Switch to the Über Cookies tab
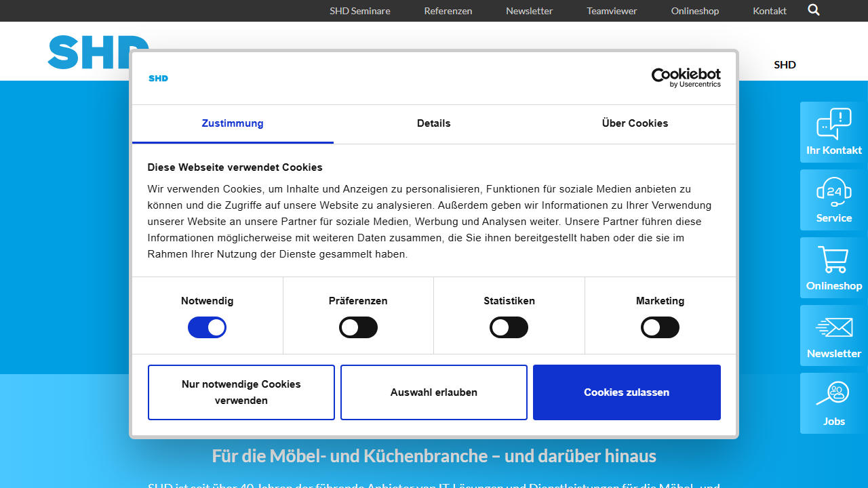Screen dimensions: 868x488 (635, 123)
